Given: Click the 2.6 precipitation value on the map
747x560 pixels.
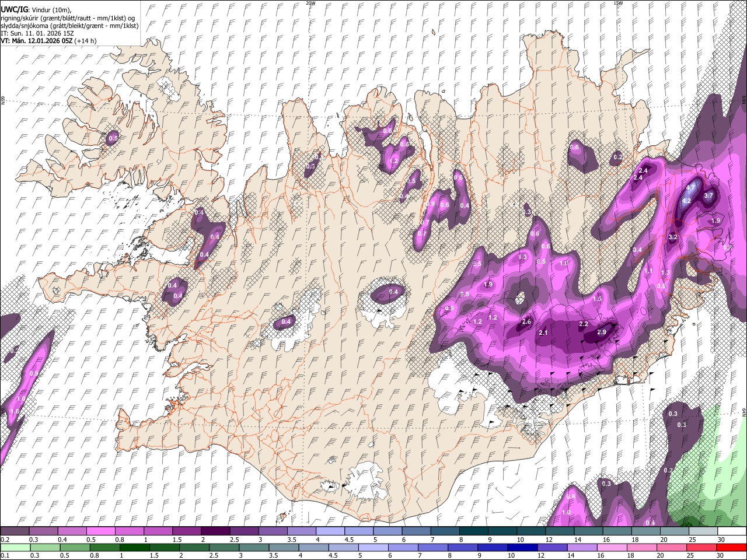Looking at the screenshot, I should click(x=526, y=322).
